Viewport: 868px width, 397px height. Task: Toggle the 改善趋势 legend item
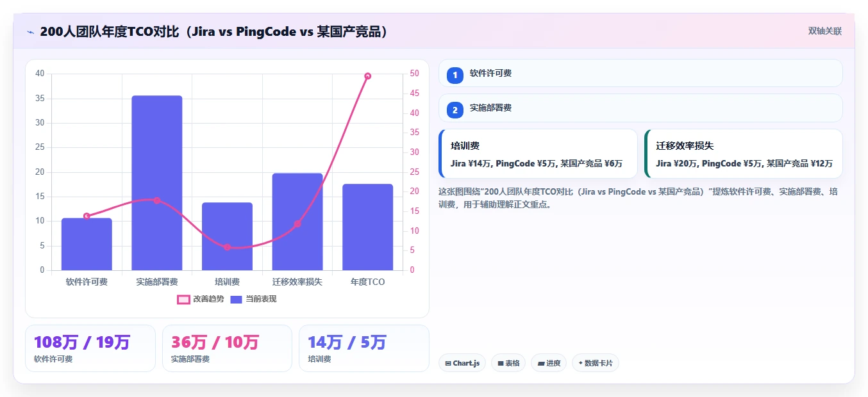tap(201, 299)
